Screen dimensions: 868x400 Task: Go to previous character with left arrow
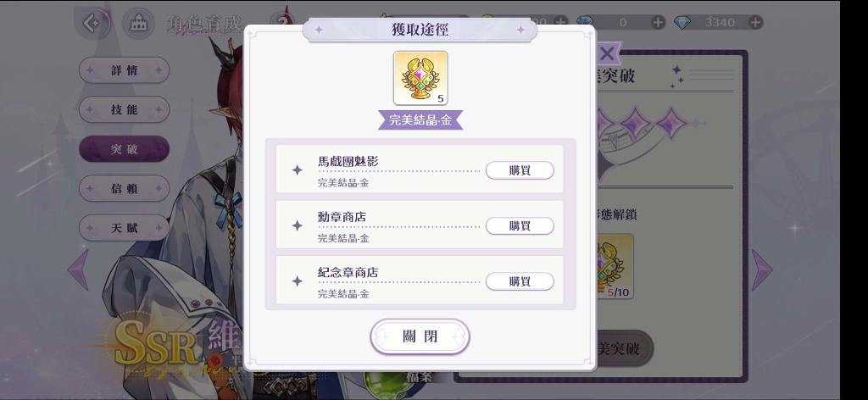click(x=78, y=270)
